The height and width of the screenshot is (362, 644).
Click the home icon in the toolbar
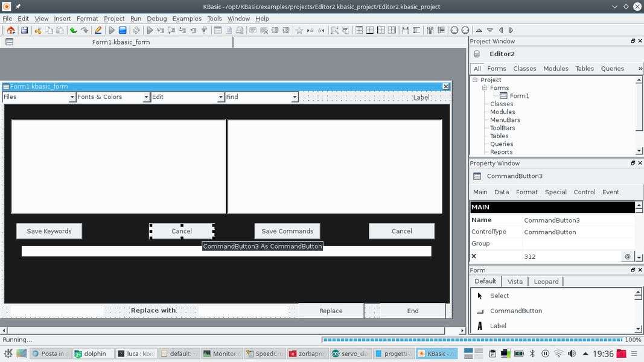click(x=11, y=30)
